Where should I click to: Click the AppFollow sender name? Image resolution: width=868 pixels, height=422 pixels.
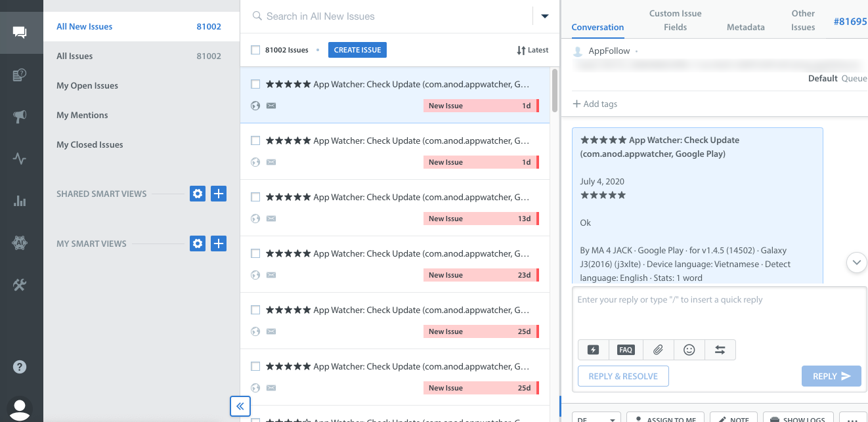(x=609, y=51)
